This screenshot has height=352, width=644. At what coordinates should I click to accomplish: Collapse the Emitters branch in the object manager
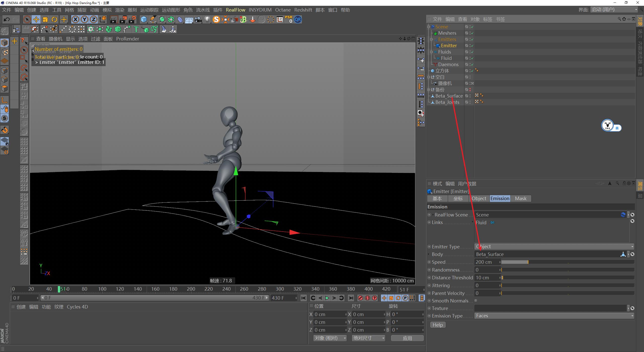click(x=431, y=39)
